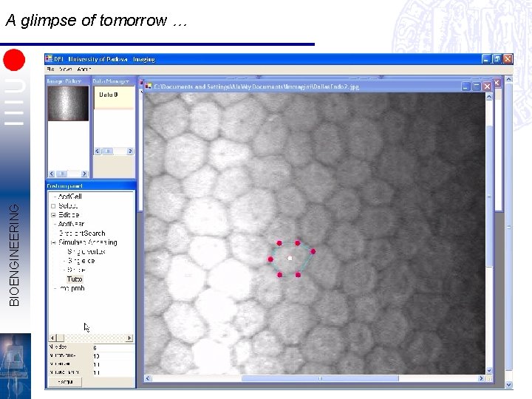Click the image window scroll-up arrow
This screenshot has height=399, width=532.
[489, 97]
